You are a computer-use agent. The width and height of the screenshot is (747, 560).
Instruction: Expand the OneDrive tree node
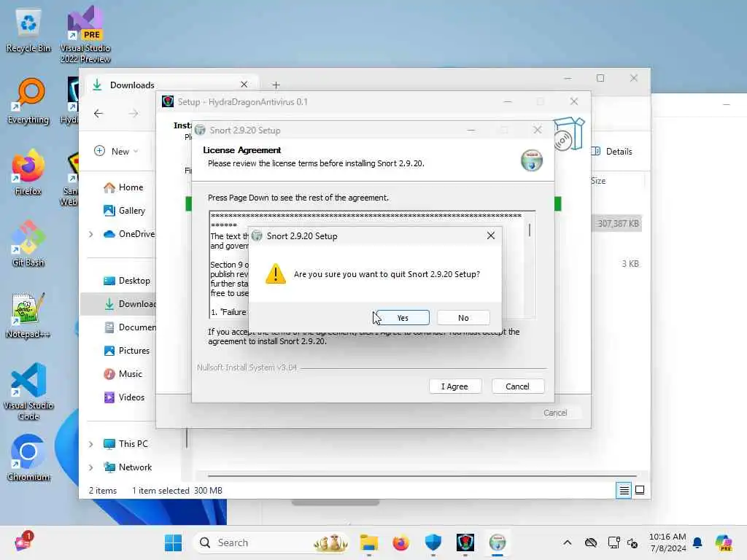(90, 234)
